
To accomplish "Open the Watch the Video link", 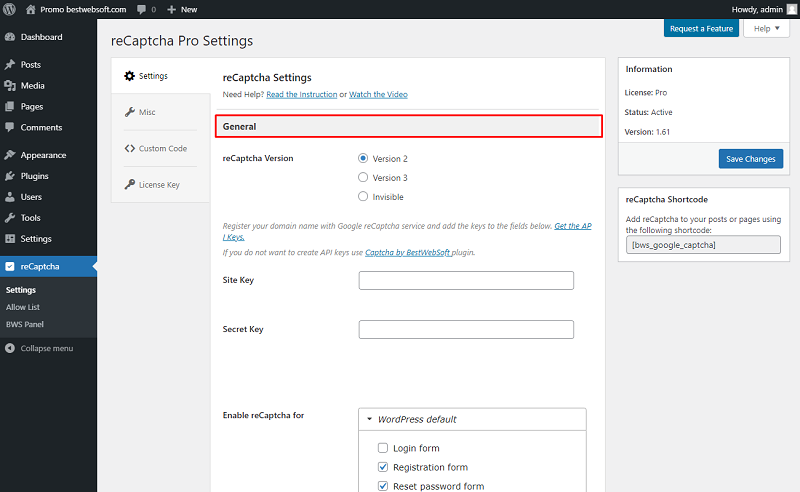I will [378, 94].
